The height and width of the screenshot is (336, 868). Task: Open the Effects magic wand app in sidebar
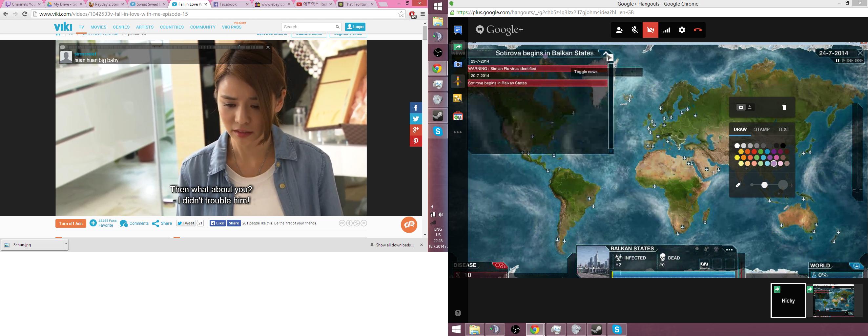click(x=458, y=98)
